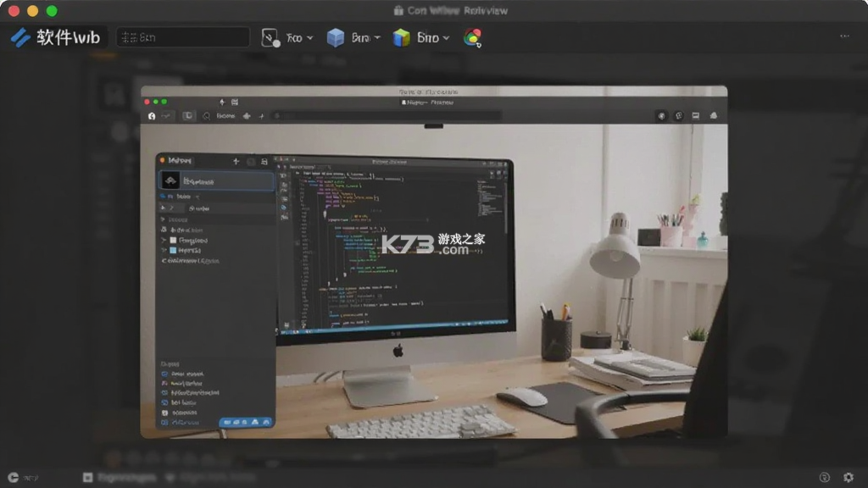Open the colorful round palette icon
This screenshot has height=488, width=868.
(x=472, y=37)
